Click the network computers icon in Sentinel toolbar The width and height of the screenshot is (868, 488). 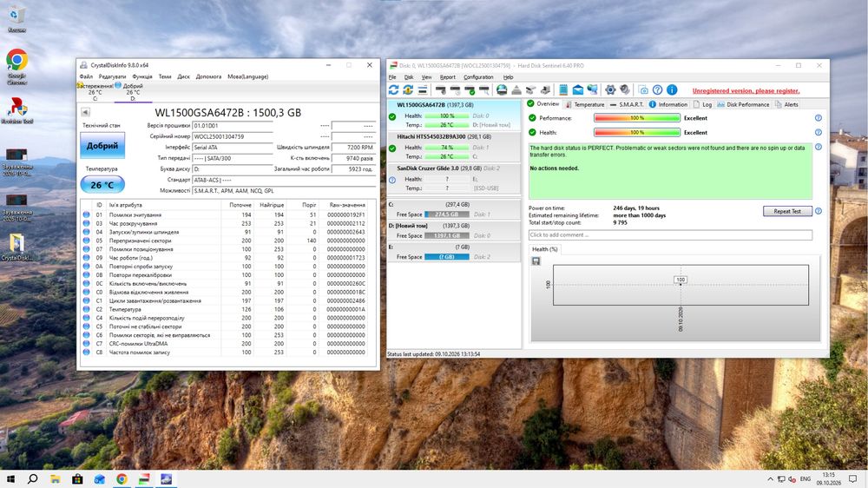tap(592, 89)
